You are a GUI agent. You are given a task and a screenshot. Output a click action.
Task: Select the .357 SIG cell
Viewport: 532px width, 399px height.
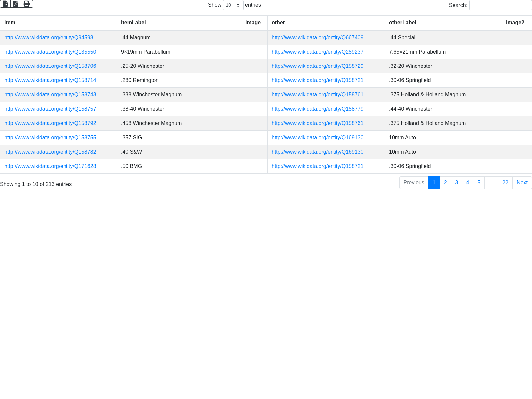click(x=179, y=138)
